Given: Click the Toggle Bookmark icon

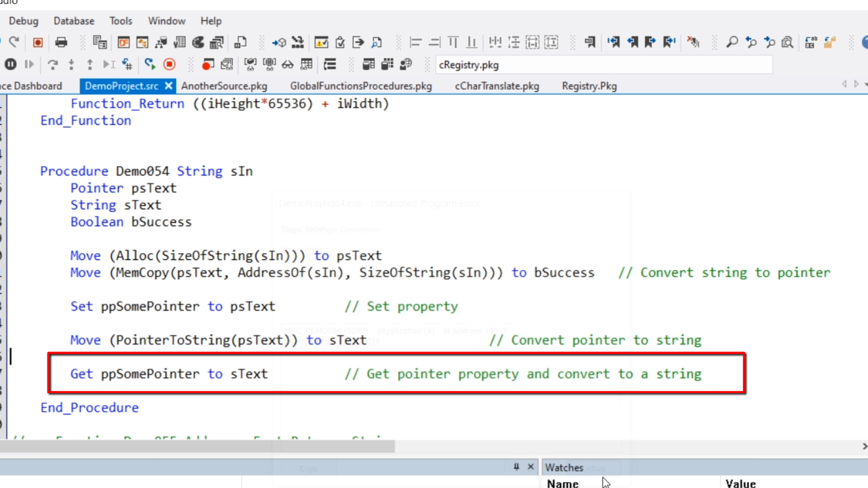Looking at the screenshot, I should 590,42.
